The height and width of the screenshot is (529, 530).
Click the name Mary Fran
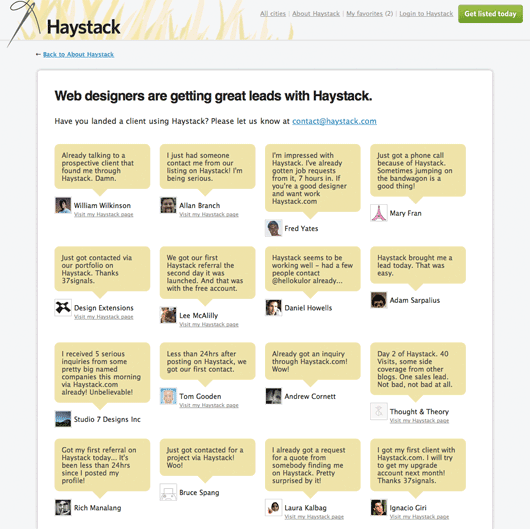(405, 213)
